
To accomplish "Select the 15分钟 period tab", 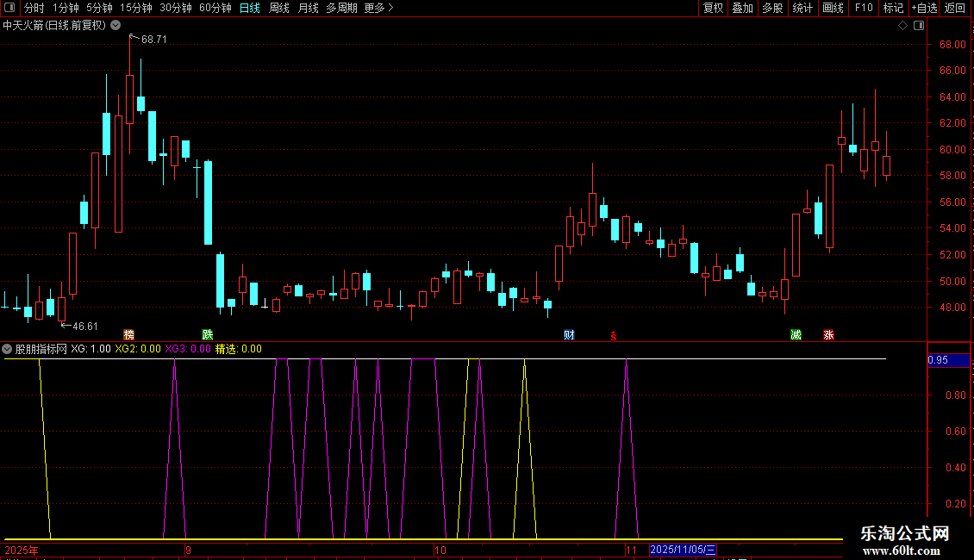I will (x=136, y=8).
